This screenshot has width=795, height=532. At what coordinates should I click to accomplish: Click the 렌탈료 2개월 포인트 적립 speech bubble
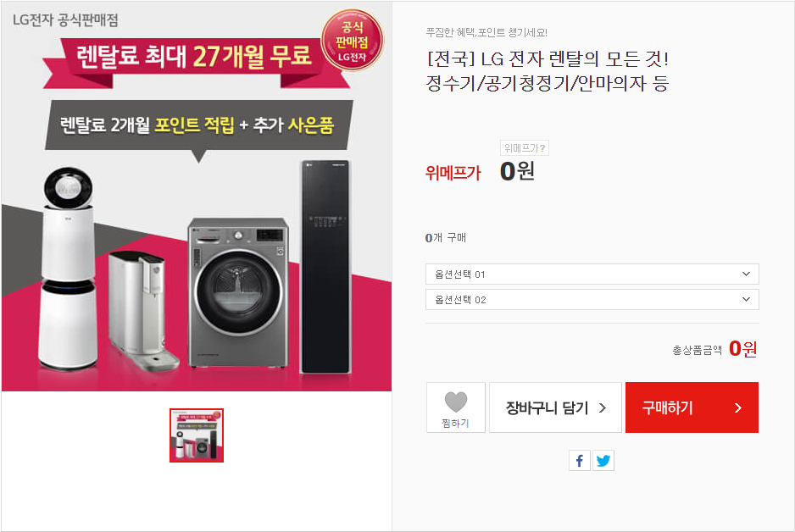pos(197,125)
